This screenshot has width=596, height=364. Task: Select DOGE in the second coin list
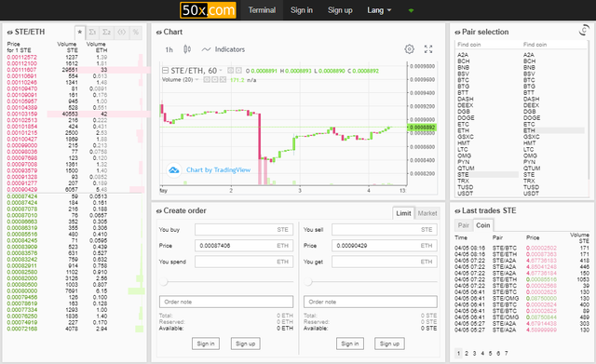[532, 118]
